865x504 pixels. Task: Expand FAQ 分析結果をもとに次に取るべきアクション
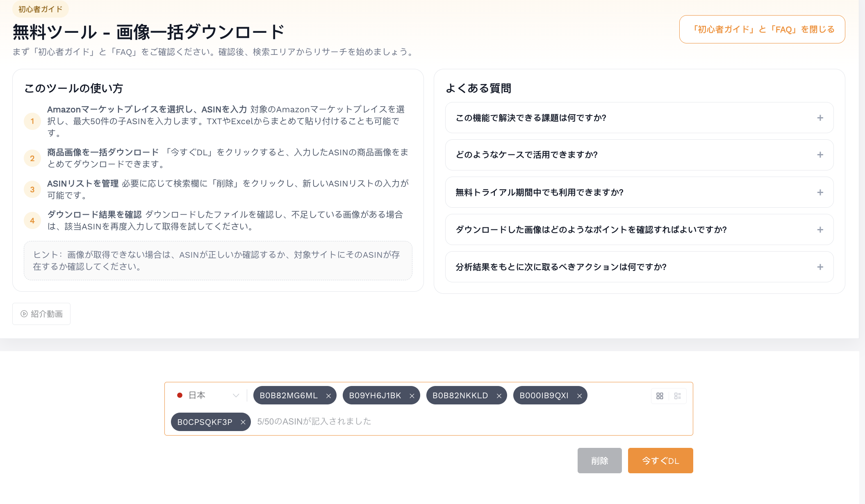point(639,267)
